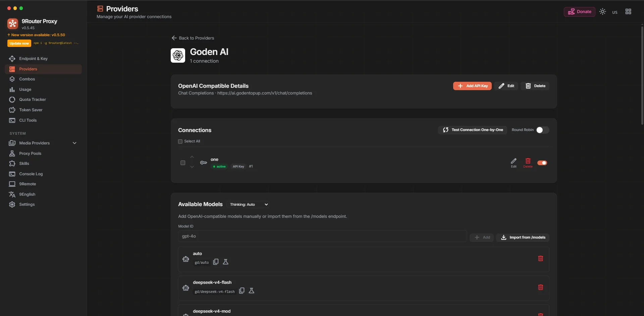The image size is (644, 316).
Task: Click the robot icon of deepseek-v4-flash
Action: coord(185,288)
